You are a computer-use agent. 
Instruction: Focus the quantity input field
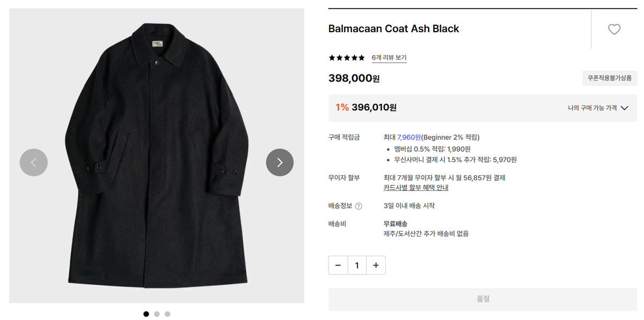357,265
